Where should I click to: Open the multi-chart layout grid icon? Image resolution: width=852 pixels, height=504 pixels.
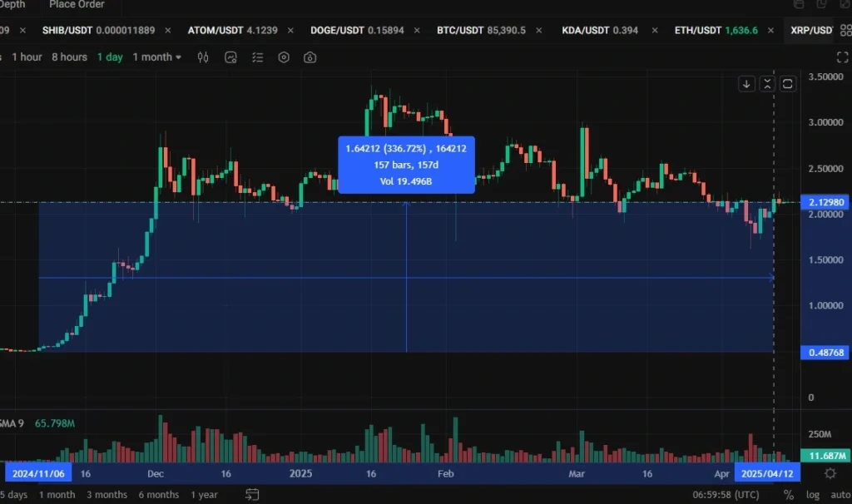click(846, 30)
